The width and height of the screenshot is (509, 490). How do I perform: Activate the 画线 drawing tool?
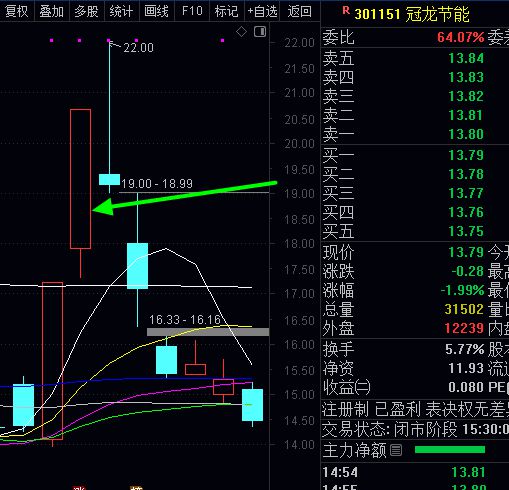156,11
